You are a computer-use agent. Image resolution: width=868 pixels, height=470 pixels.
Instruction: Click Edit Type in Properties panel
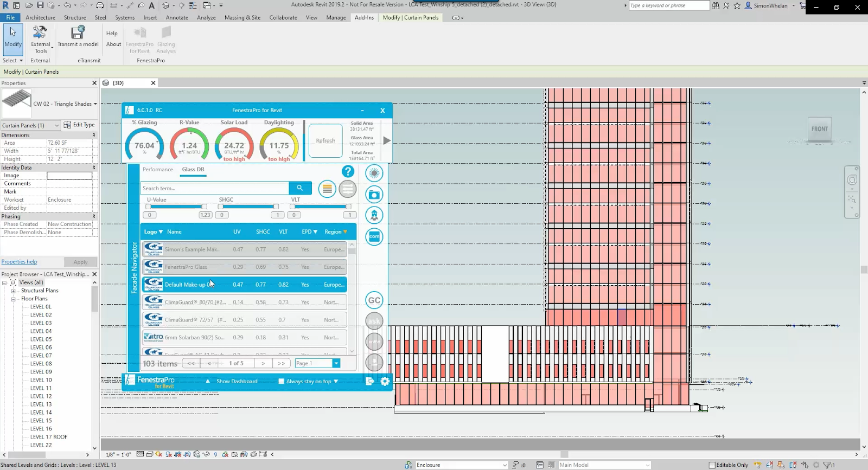click(79, 125)
